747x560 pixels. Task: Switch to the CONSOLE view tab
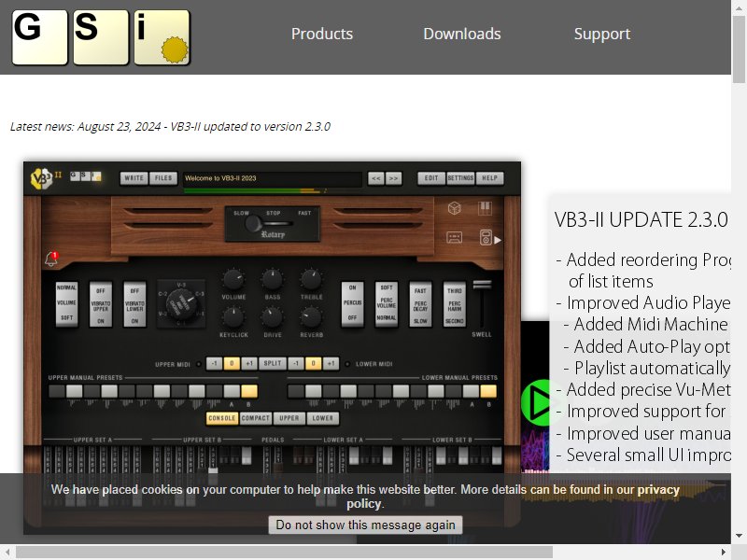pos(222,418)
